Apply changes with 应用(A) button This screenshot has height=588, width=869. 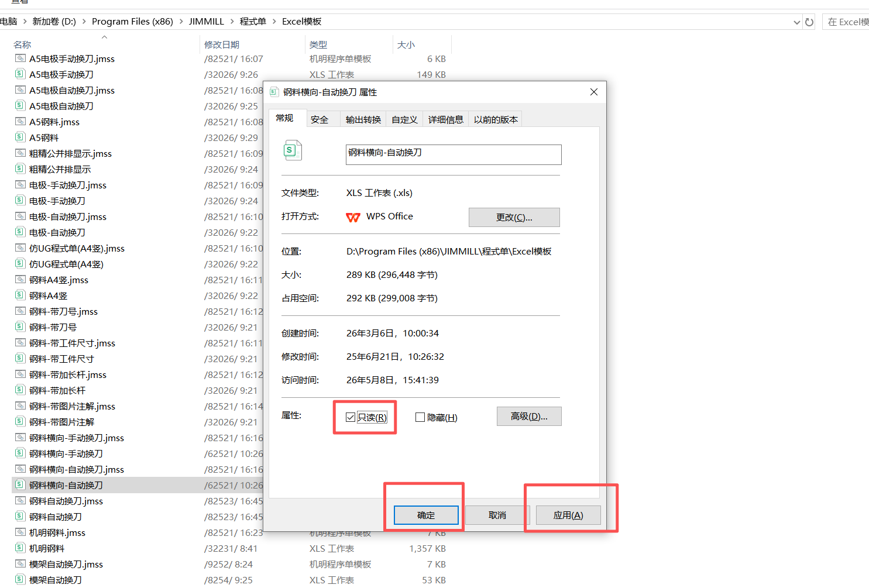coord(568,515)
